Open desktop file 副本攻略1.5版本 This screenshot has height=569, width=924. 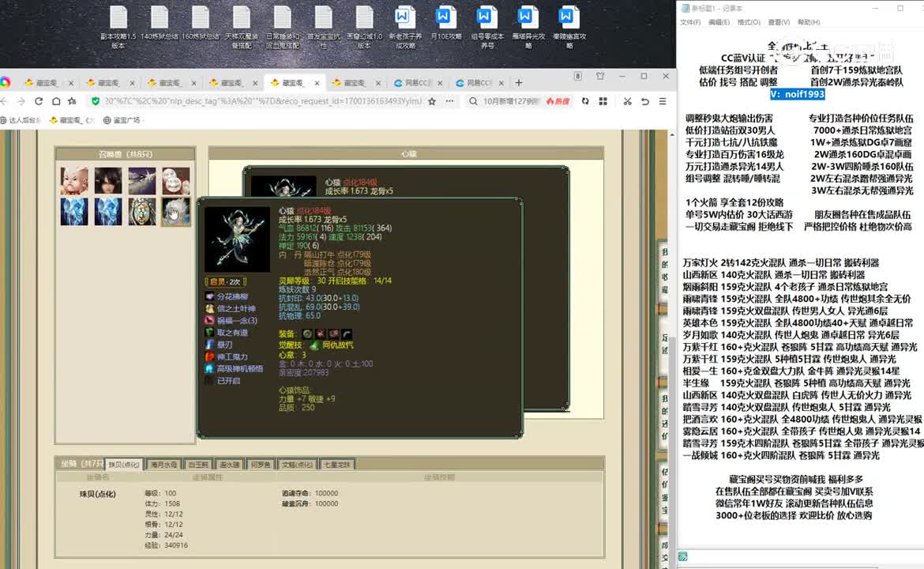tap(118, 27)
